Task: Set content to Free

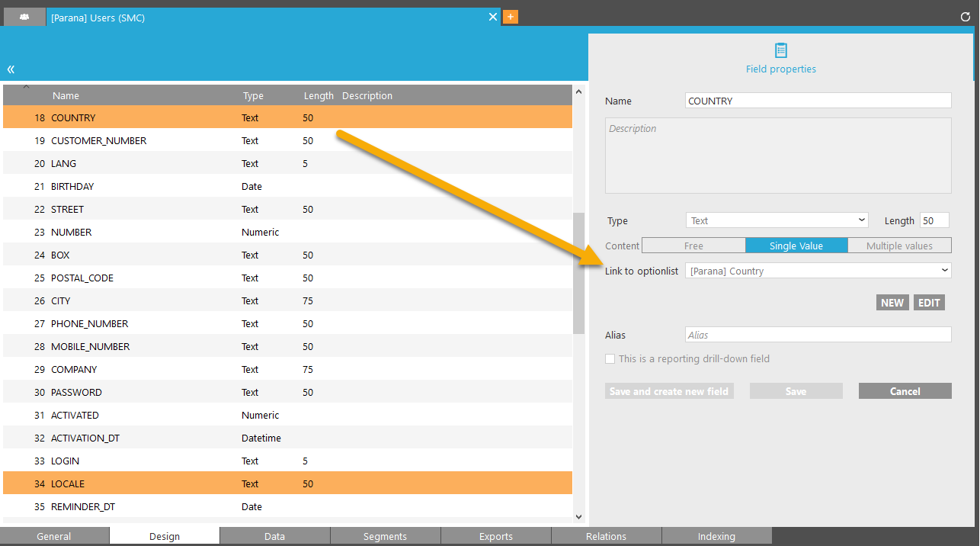Action: coord(693,246)
